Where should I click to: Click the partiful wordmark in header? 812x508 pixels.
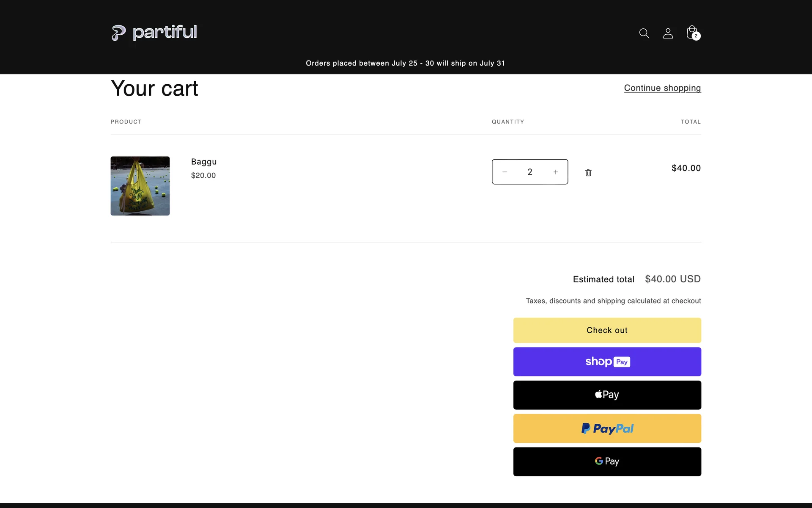click(165, 32)
